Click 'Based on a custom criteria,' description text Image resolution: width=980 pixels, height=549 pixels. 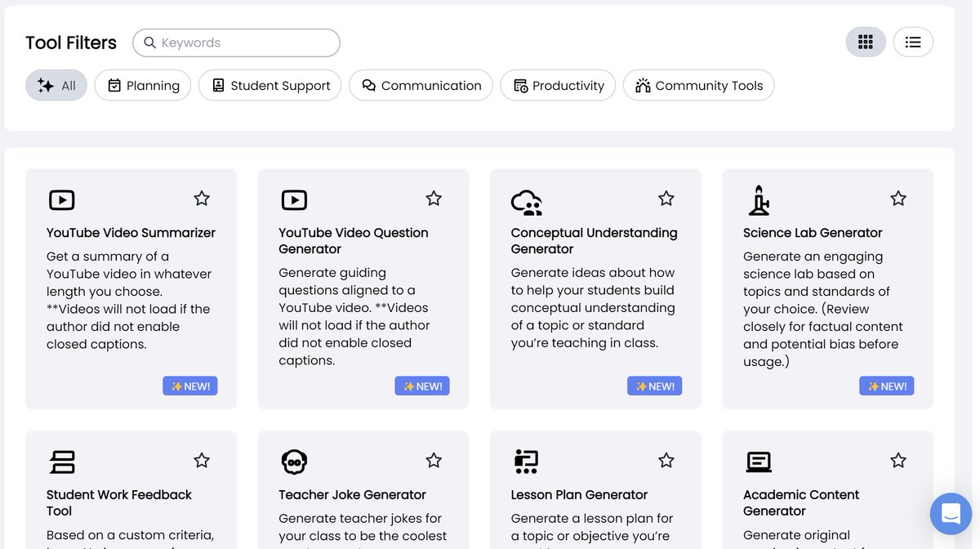(x=131, y=535)
